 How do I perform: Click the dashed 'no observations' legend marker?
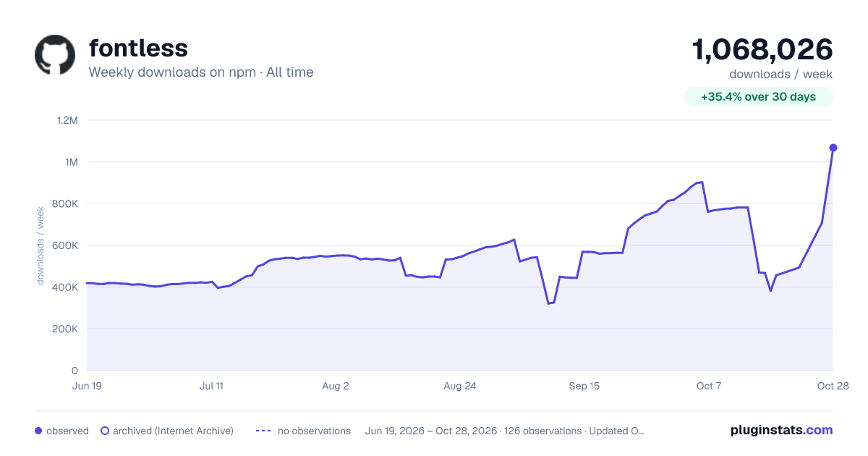coord(263,431)
